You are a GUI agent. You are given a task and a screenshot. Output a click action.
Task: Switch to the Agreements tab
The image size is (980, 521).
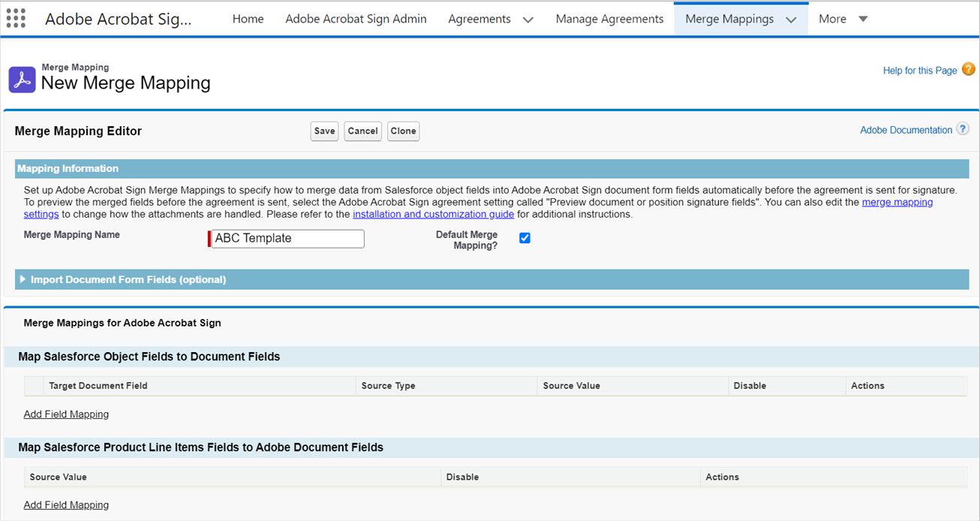coord(479,19)
